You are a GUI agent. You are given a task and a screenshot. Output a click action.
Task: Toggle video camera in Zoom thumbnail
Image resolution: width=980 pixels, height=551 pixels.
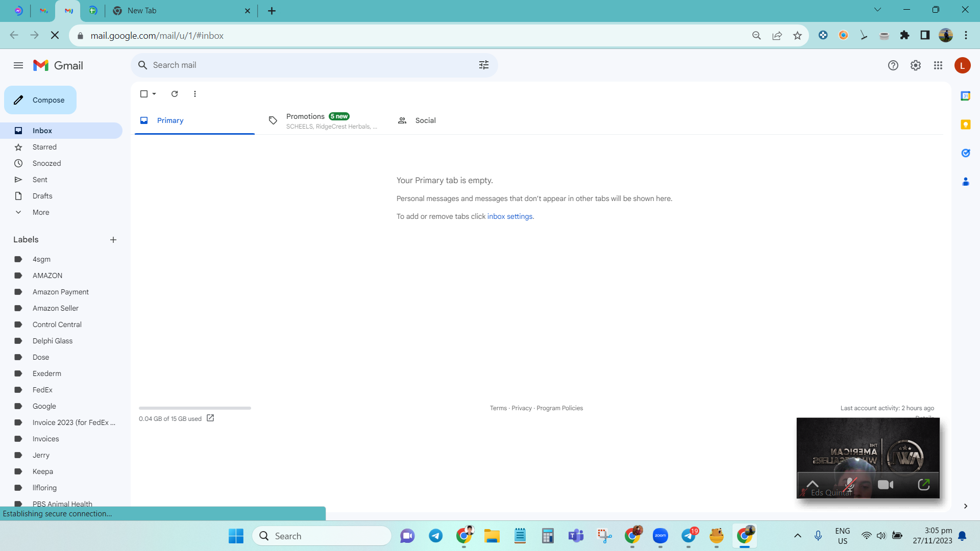click(x=886, y=484)
